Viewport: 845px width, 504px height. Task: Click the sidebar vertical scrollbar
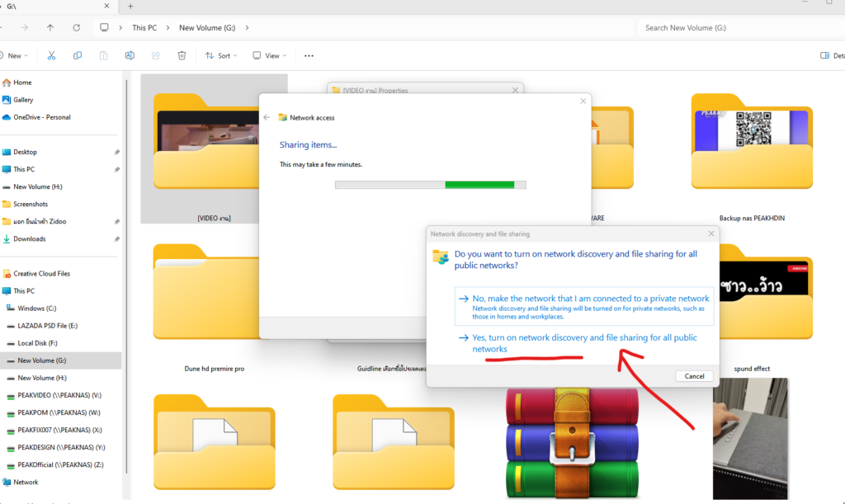click(x=126, y=277)
